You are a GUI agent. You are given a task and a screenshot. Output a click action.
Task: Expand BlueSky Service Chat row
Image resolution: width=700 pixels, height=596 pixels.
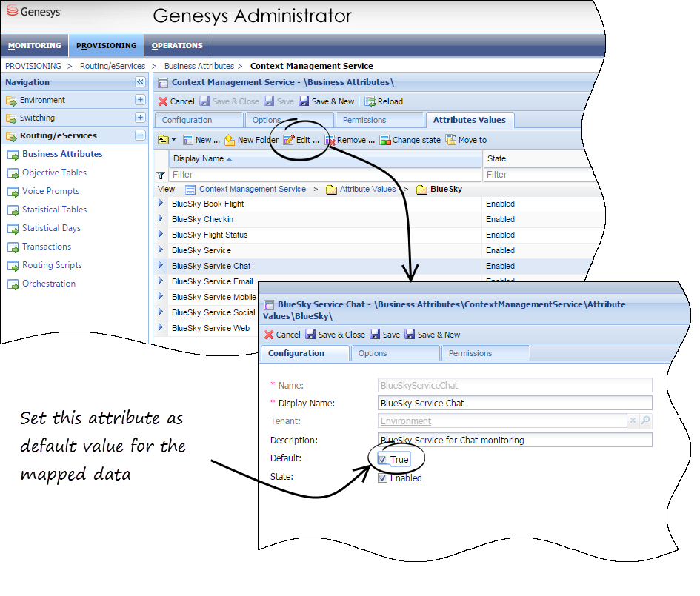pyautogui.click(x=161, y=266)
